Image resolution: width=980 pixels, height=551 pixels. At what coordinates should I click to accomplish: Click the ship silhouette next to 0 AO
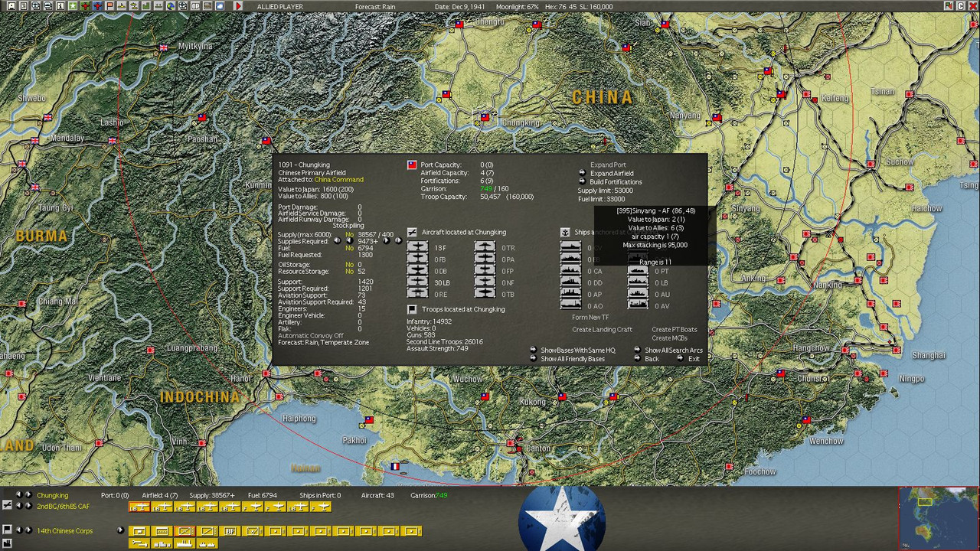tap(570, 305)
